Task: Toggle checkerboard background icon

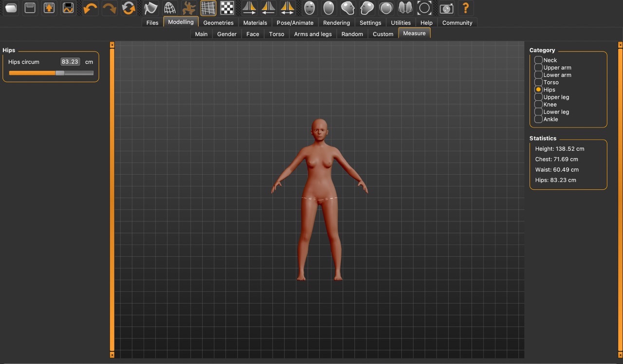Action: tap(227, 8)
